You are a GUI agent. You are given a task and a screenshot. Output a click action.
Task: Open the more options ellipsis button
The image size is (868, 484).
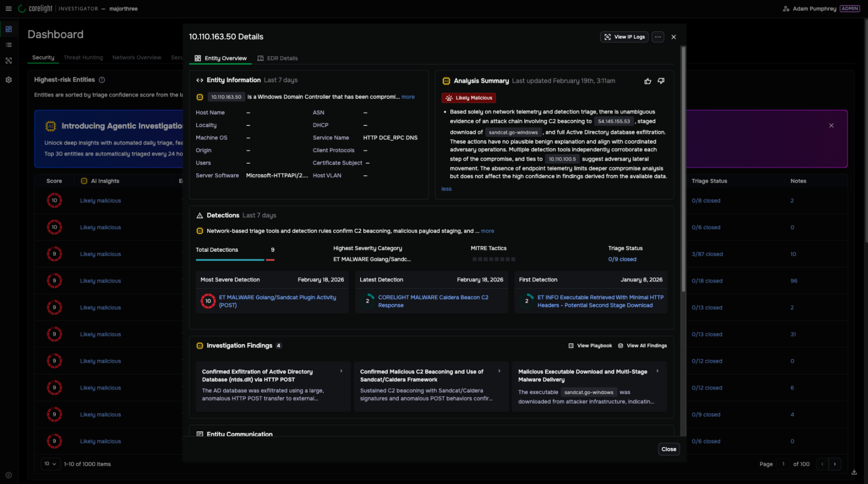coord(658,37)
